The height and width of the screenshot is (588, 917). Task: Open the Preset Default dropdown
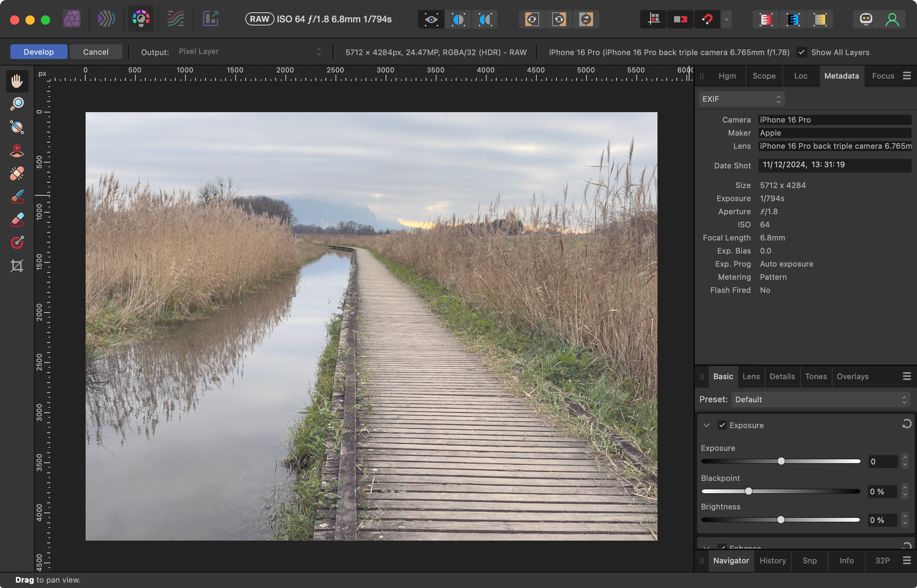821,400
